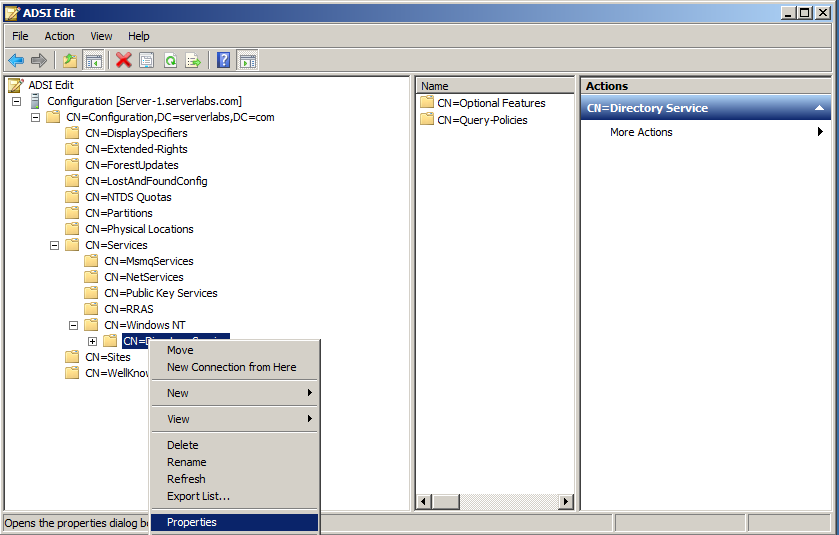The image size is (839, 535).
Task: Click the folder icon of CN=Partitions
Action: tap(72, 213)
